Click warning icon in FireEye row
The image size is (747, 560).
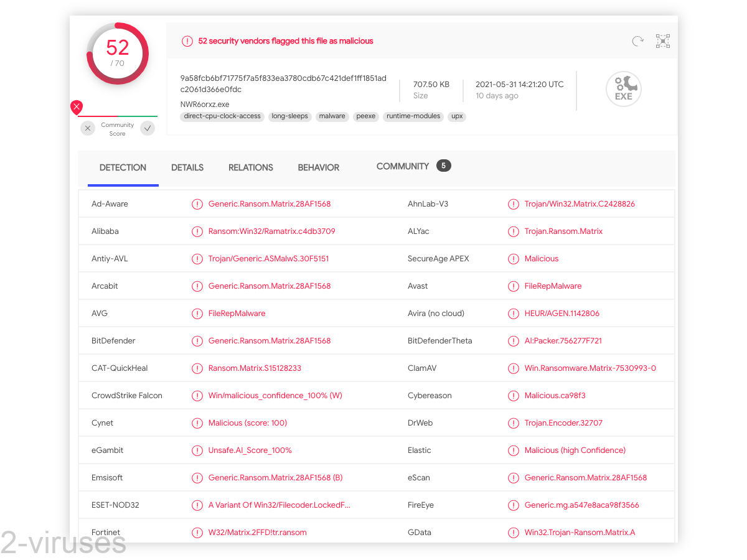(514, 505)
